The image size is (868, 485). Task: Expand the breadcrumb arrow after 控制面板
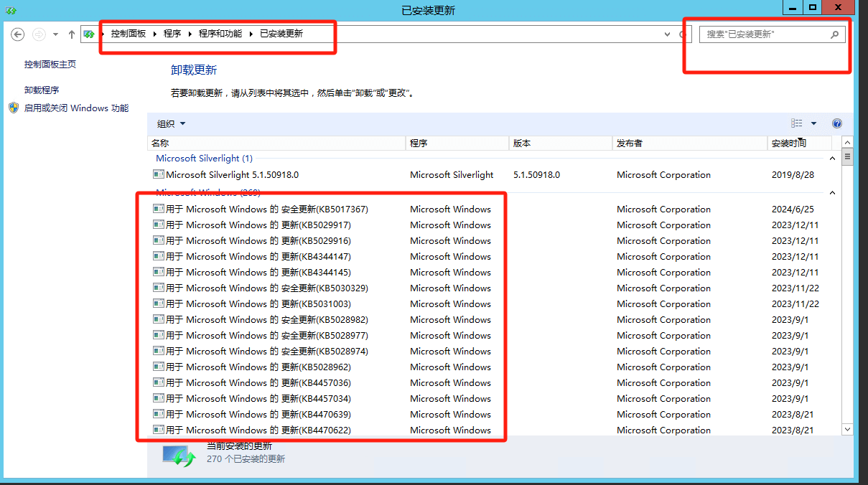pyautogui.click(x=155, y=34)
